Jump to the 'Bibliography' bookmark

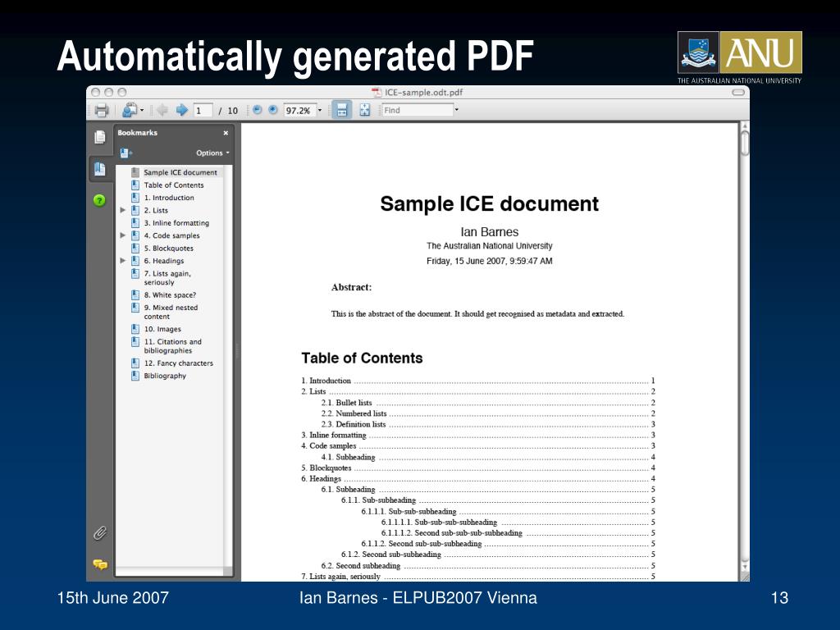[x=165, y=376]
